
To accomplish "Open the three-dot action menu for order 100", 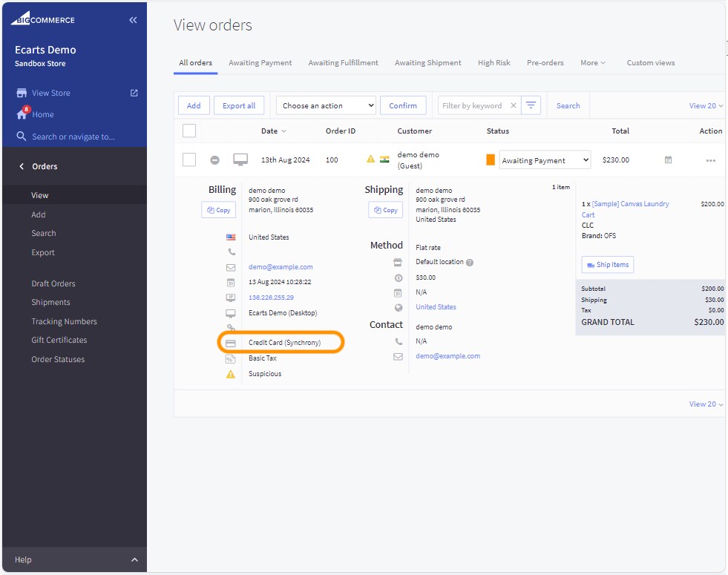I will [710, 160].
